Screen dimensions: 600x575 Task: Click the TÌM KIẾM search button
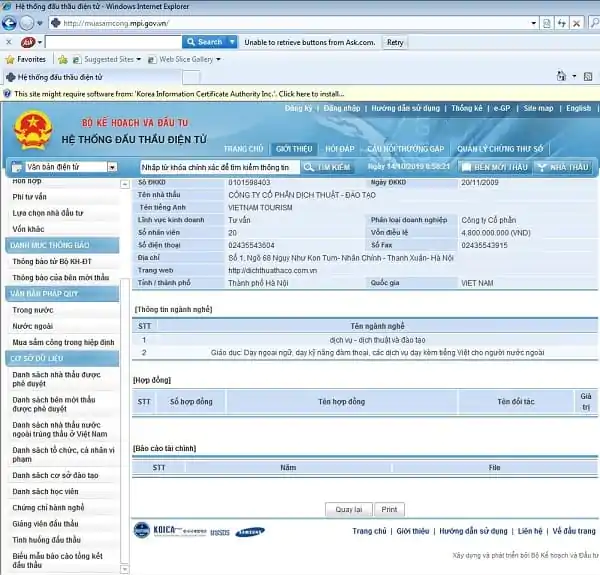[x=328, y=167]
